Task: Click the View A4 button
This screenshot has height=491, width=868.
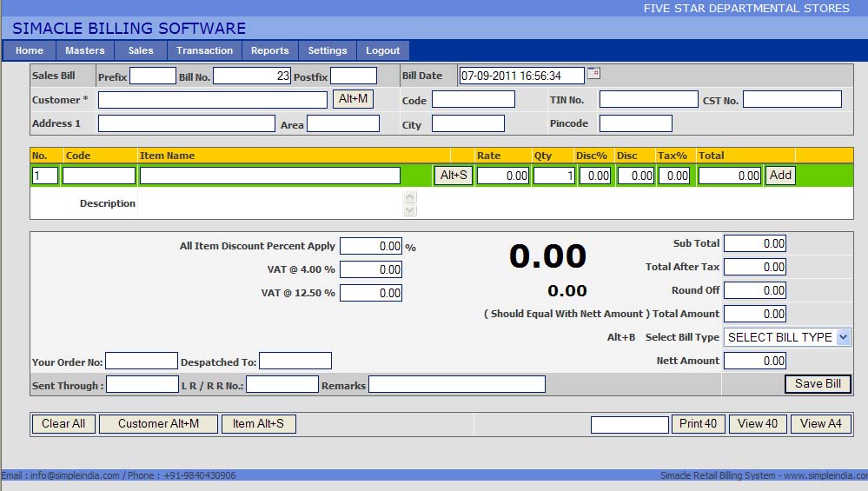Action: point(820,424)
